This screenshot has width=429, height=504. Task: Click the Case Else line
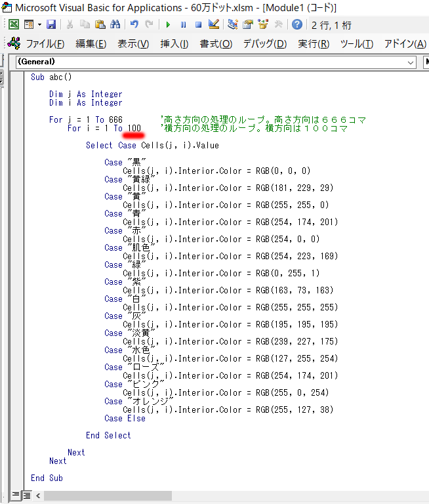125,419
